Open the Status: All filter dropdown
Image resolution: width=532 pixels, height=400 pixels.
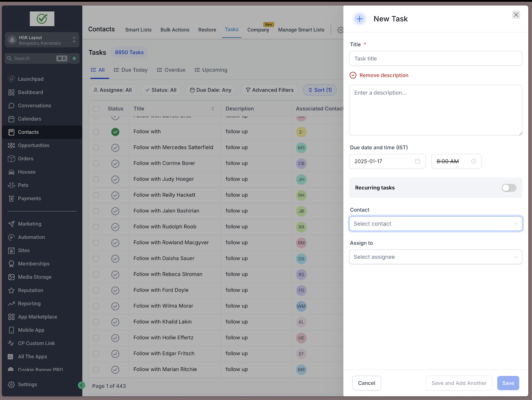click(161, 90)
